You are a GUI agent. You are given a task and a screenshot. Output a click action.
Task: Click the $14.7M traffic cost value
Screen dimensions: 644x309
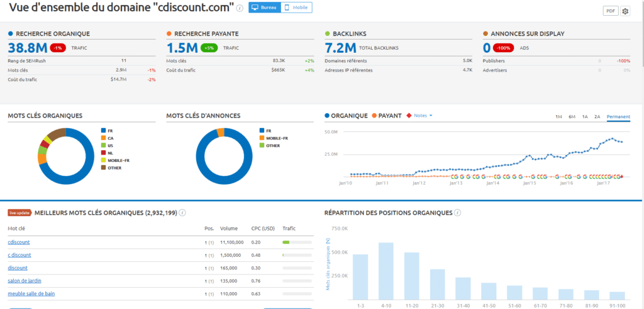click(118, 80)
